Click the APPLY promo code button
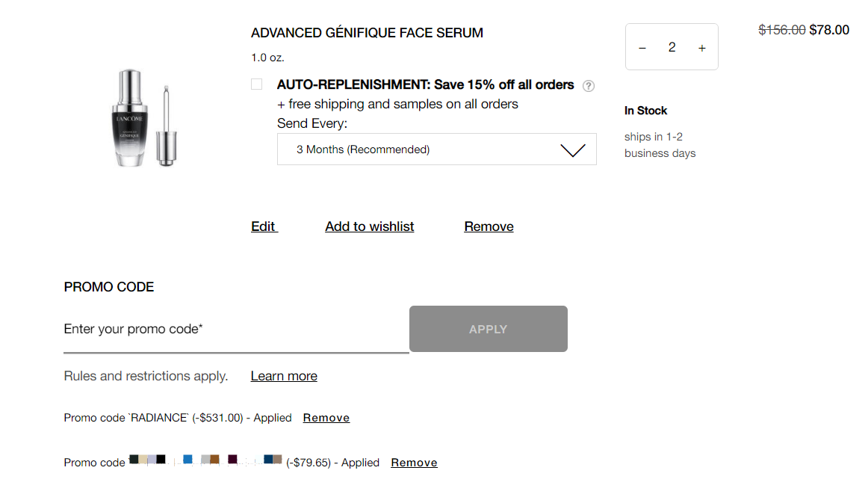Viewport: 868px width, 497px height. point(489,329)
